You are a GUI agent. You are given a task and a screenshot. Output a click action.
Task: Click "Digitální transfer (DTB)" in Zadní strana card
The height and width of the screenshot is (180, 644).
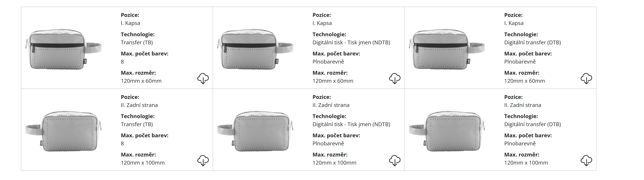[532, 124]
